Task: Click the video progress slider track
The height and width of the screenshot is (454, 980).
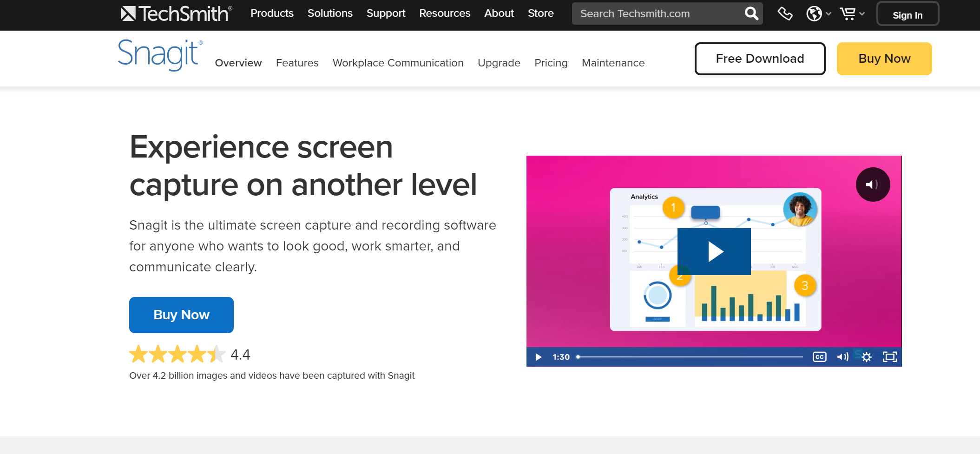Action: click(x=690, y=357)
